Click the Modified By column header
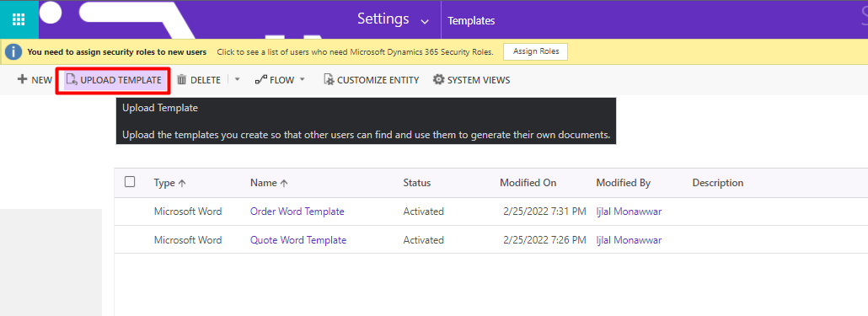This screenshot has width=868, height=316. click(624, 183)
